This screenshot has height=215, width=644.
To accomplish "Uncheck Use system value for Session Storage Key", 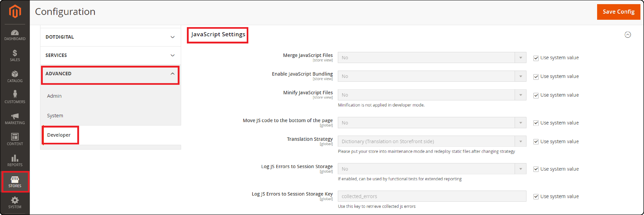I will click(x=536, y=197).
